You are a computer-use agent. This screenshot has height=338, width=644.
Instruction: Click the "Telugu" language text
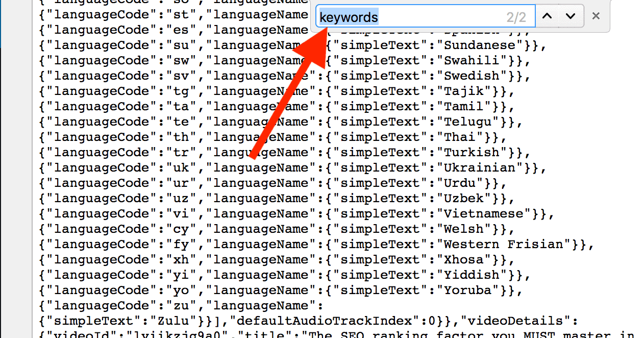coord(467,122)
